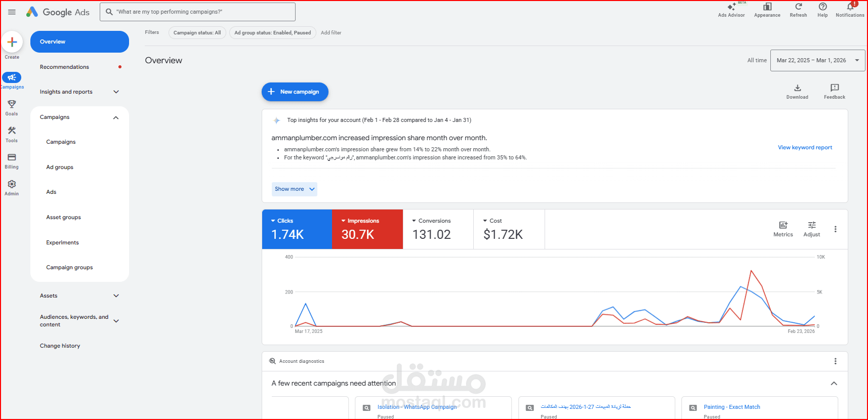The width and height of the screenshot is (868, 420).
Task: Click the search icon beside Painting campaign
Action: coord(693,408)
